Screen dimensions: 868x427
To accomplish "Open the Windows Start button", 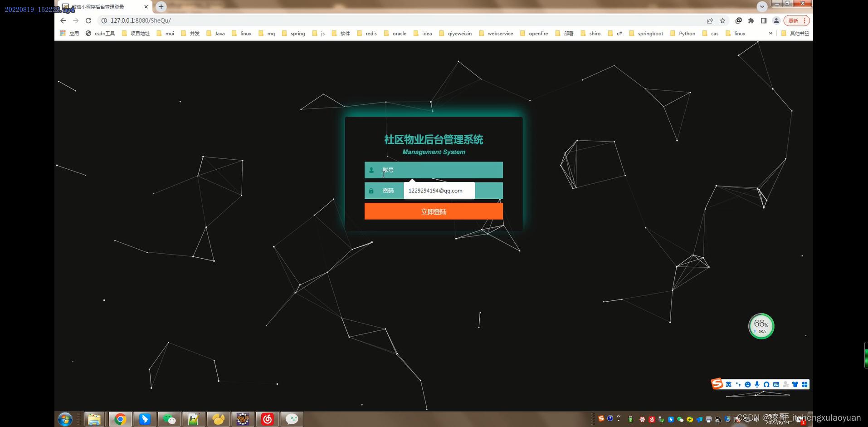I will pos(65,419).
